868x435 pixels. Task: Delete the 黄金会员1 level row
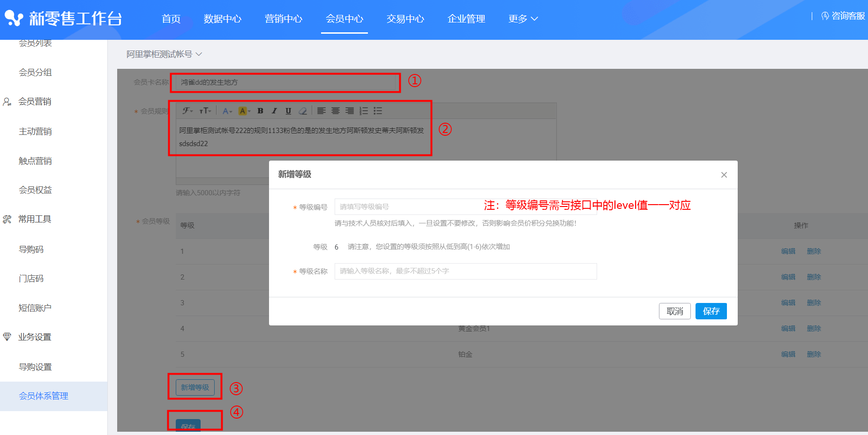[x=814, y=329]
